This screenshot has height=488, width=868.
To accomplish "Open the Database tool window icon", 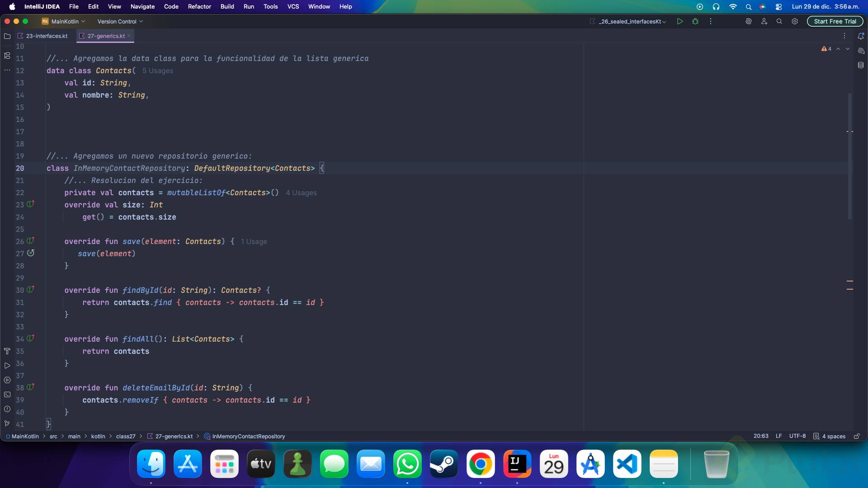I will (x=861, y=65).
